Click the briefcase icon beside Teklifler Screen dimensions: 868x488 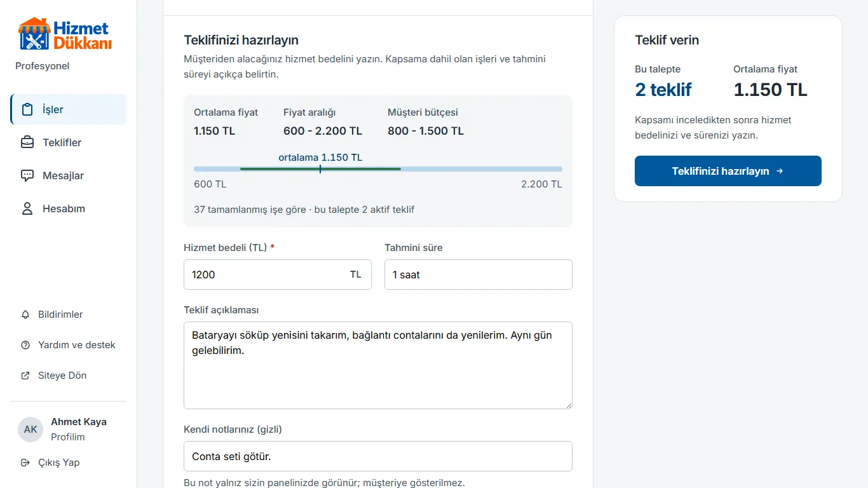pyautogui.click(x=27, y=142)
